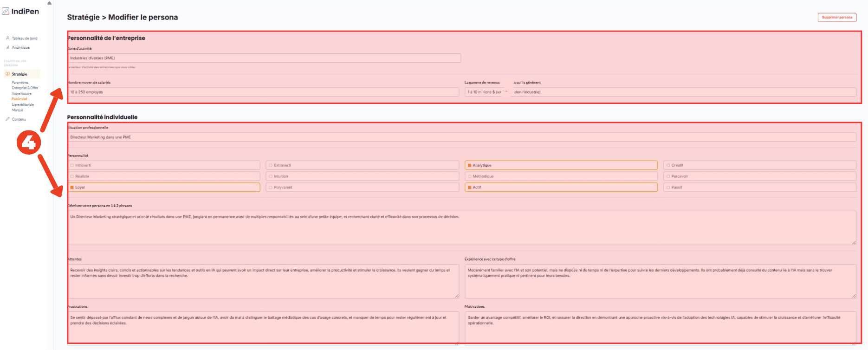Check the Polyvalent personality option
The height and width of the screenshot is (350, 868).
point(271,188)
